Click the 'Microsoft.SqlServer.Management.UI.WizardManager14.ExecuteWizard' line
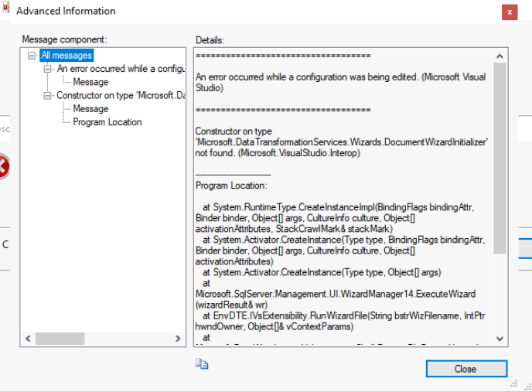This screenshot has width=532, height=392. tap(336, 294)
